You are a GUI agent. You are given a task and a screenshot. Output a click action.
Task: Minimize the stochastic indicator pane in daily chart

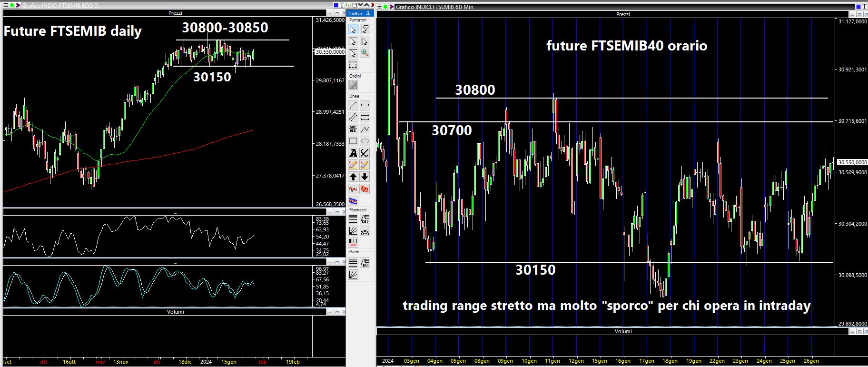(x=330, y=262)
